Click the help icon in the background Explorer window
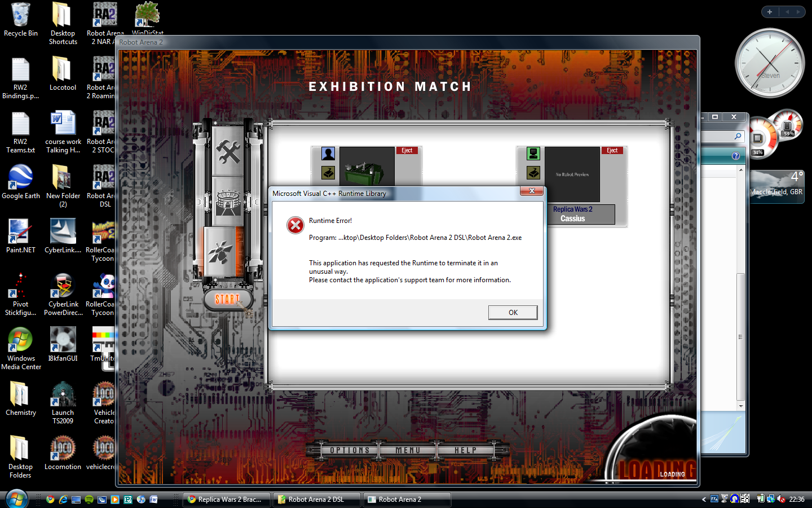This screenshot has height=508, width=812. (x=735, y=156)
